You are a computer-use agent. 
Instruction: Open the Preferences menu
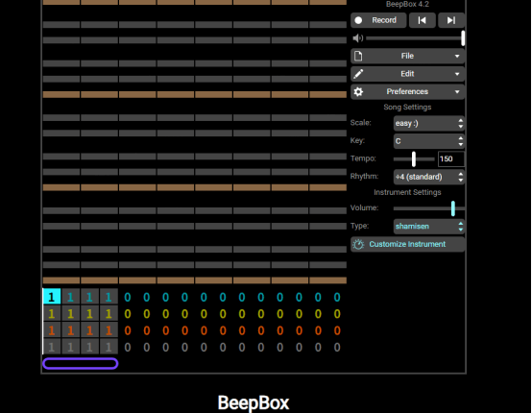point(407,91)
